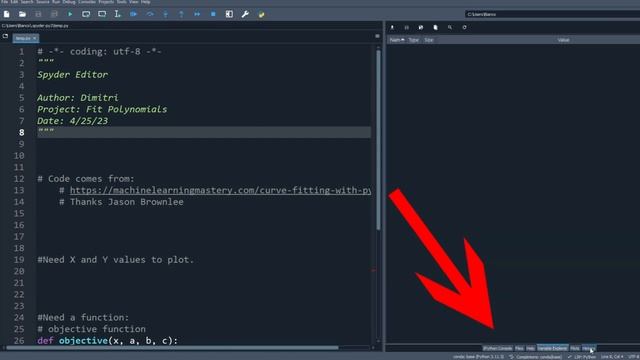The image size is (640, 360).
Task: Switch to Files pane tab
Action: pos(519,348)
